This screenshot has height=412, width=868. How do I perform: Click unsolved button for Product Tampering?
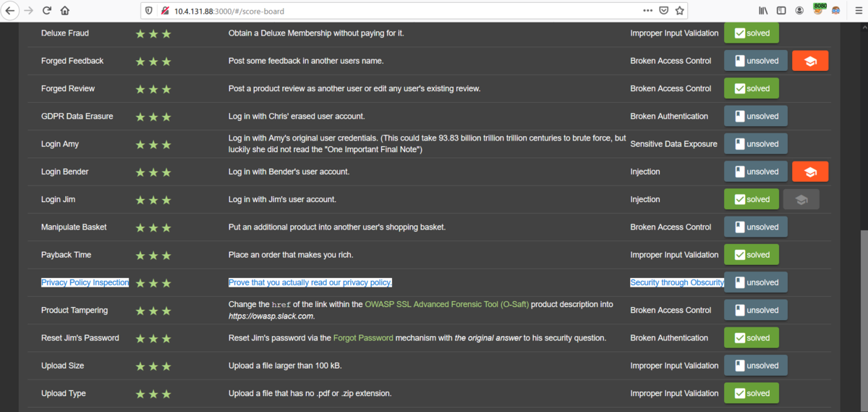click(756, 310)
